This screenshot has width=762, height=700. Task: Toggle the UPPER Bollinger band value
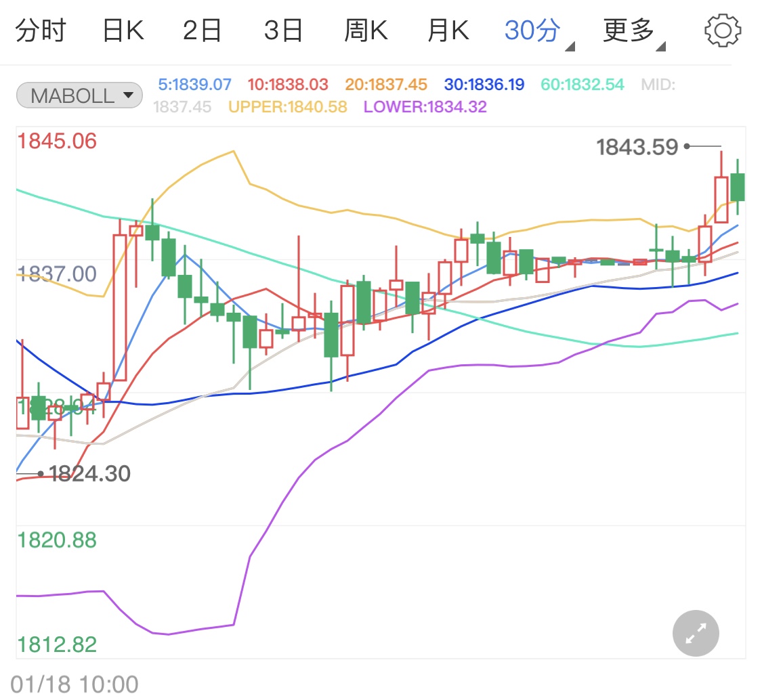(x=287, y=107)
